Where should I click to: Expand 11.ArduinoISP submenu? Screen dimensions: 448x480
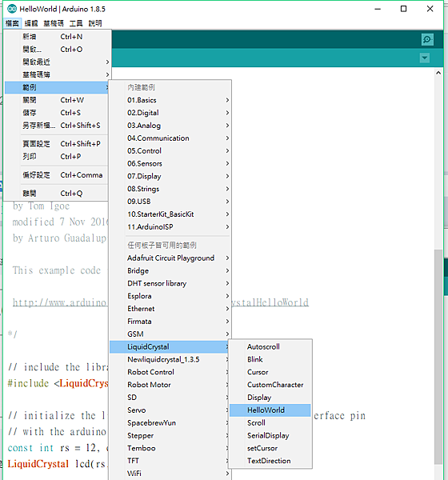[x=170, y=227]
